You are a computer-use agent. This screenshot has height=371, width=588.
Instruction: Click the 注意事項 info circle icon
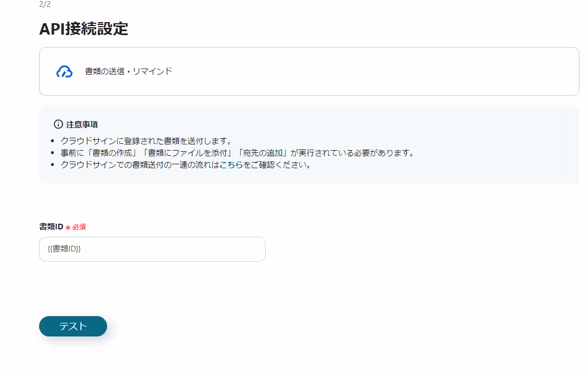(58, 124)
